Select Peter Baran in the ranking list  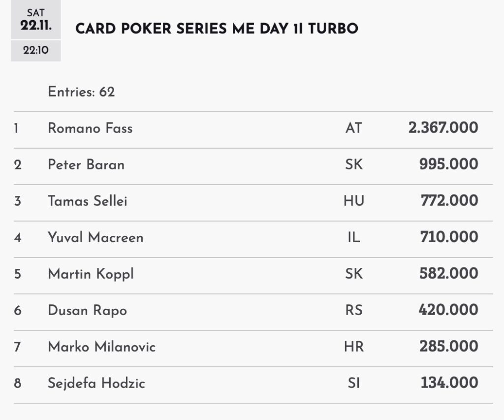(x=86, y=164)
